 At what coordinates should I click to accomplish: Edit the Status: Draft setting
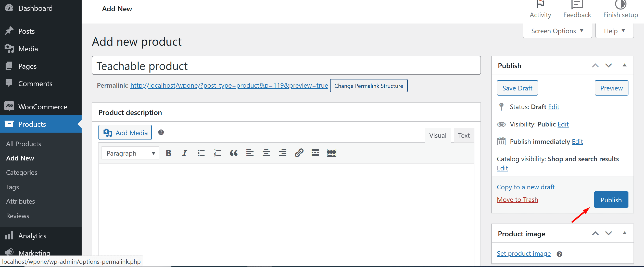[554, 107]
